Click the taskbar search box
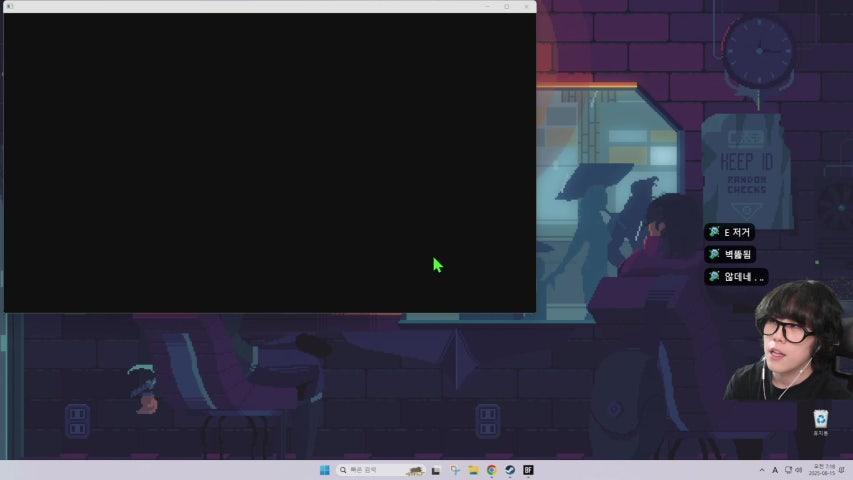The width and height of the screenshot is (853, 480). tap(380, 470)
